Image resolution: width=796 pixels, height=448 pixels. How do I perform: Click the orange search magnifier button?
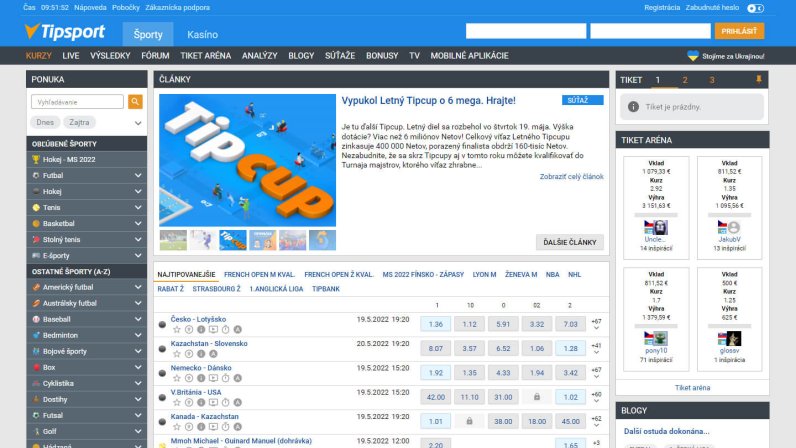(x=135, y=102)
